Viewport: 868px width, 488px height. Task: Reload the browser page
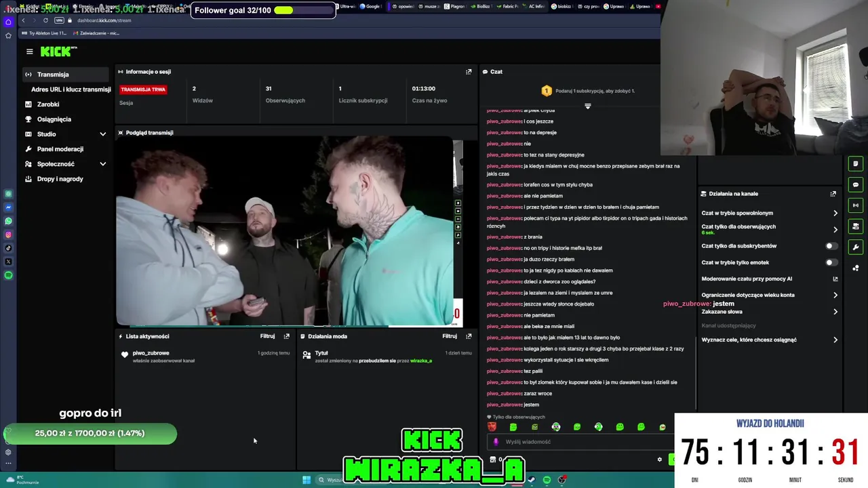[x=45, y=20]
